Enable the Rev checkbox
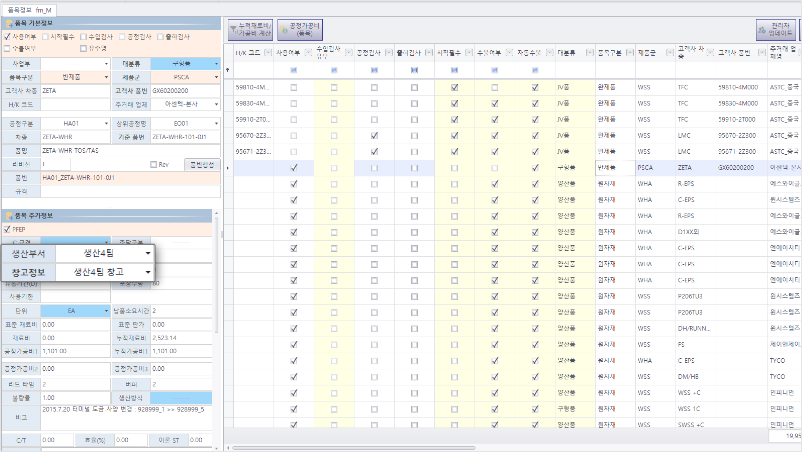 pyautogui.click(x=153, y=165)
